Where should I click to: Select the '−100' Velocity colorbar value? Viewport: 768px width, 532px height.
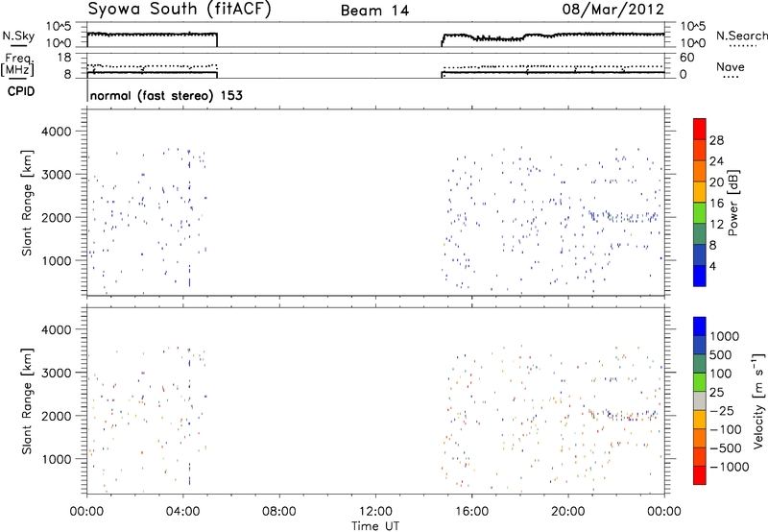click(x=726, y=429)
